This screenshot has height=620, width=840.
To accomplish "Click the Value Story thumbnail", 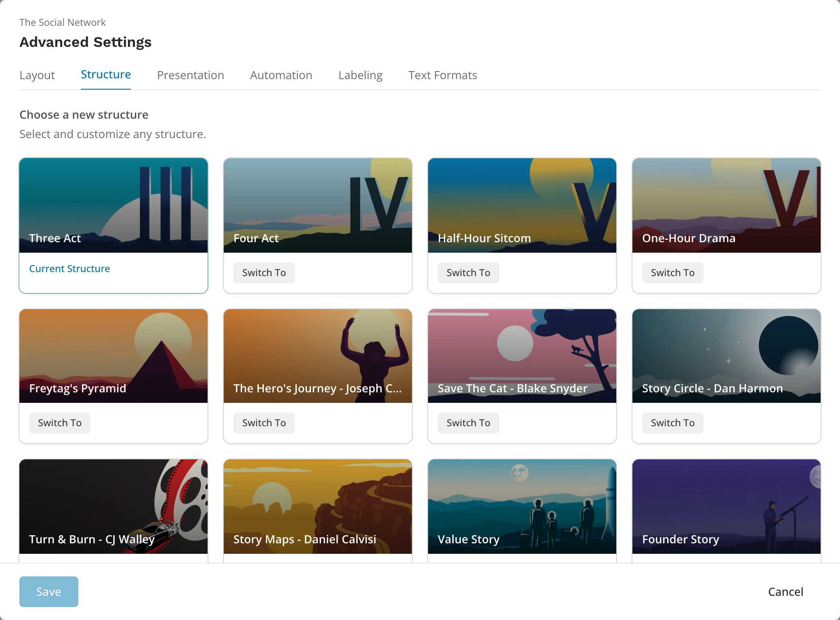I will pos(522,507).
